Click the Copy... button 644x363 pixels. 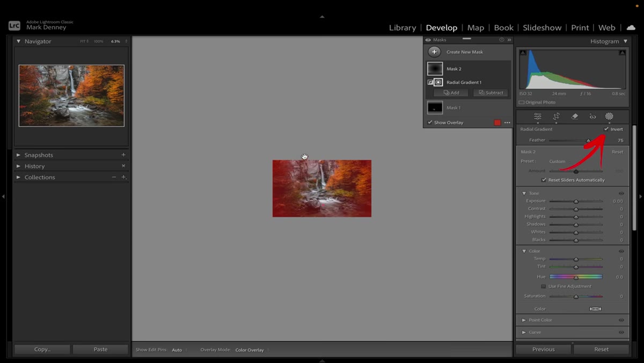[x=42, y=349]
